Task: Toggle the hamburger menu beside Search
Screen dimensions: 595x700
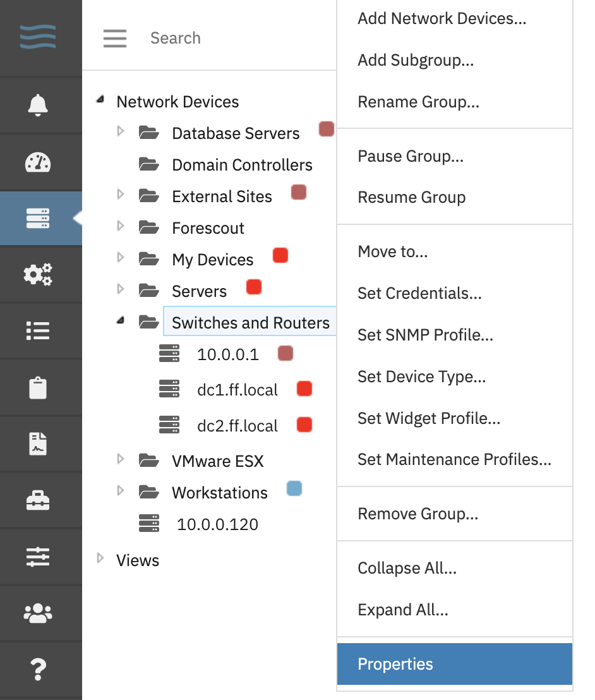Action: pyautogui.click(x=115, y=39)
